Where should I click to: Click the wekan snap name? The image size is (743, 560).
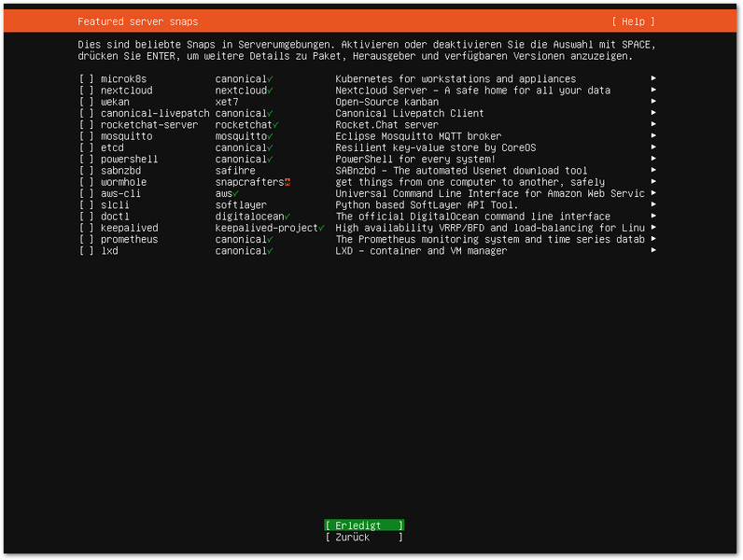[115, 102]
